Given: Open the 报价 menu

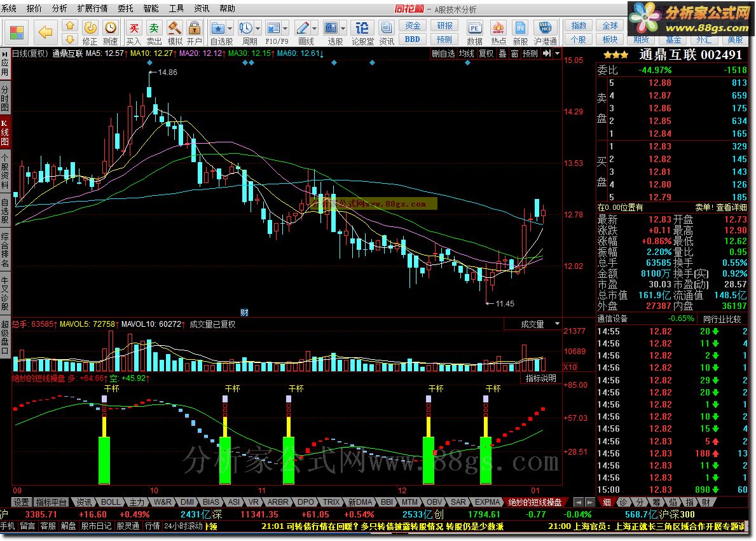Looking at the screenshot, I should pyautogui.click(x=34, y=8).
